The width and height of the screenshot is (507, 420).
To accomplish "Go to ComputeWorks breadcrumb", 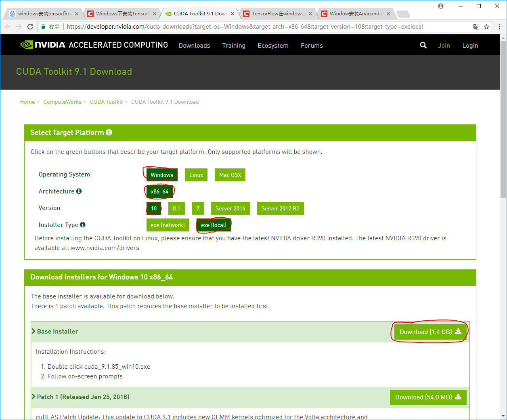I will [63, 102].
